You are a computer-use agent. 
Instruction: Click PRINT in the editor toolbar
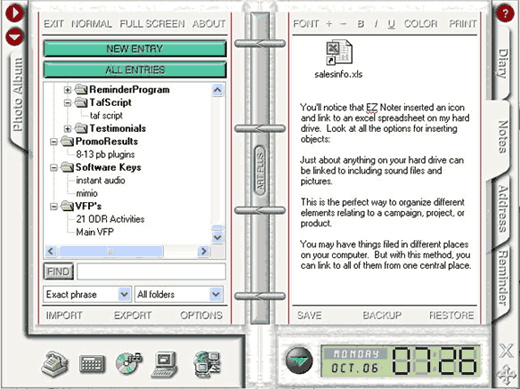[x=463, y=24]
